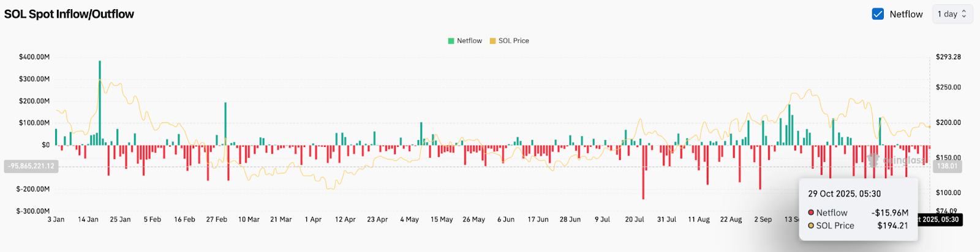This screenshot has height=252, width=980.
Task: Click the green Netflow legend swatch
Action: tap(451, 41)
